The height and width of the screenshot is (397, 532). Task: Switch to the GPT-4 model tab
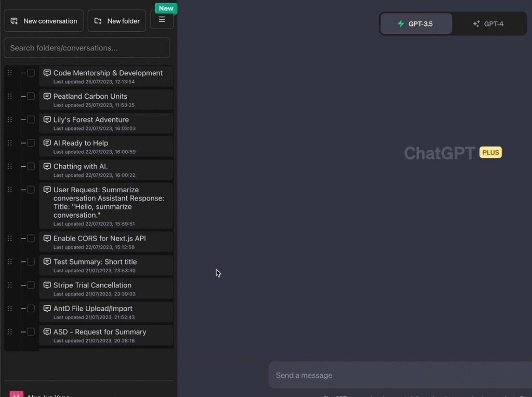488,24
